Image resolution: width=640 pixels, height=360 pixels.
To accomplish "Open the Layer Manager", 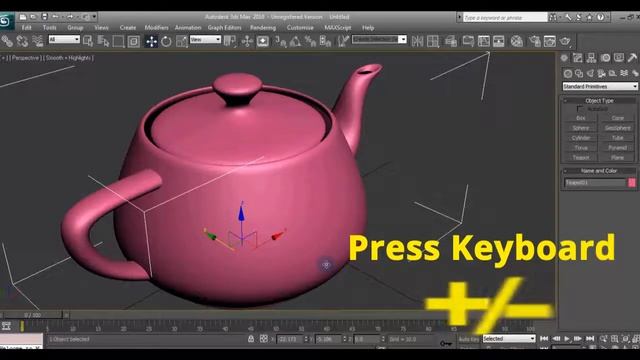I will tap(451, 41).
